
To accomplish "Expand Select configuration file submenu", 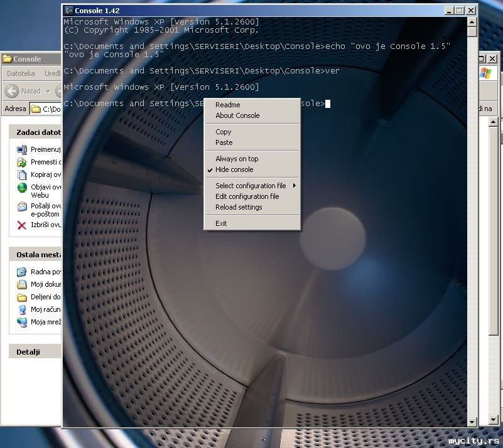I will pos(251,186).
